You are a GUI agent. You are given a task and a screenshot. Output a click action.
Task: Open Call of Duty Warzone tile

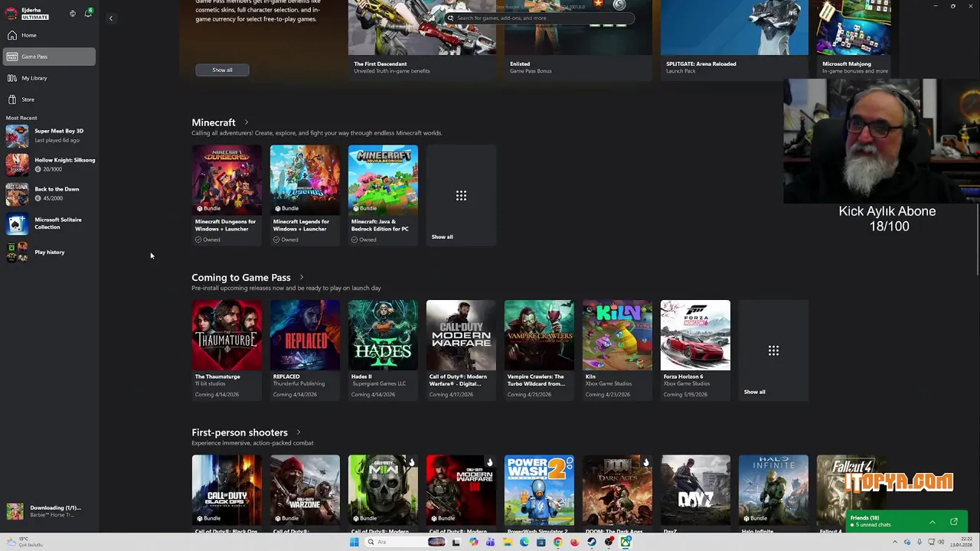[x=305, y=494]
